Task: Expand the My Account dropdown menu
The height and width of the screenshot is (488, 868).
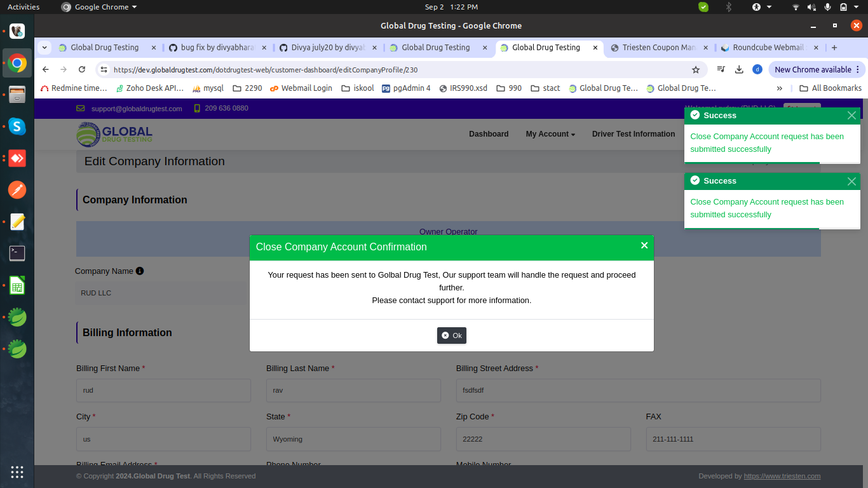Action: [550, 134]
